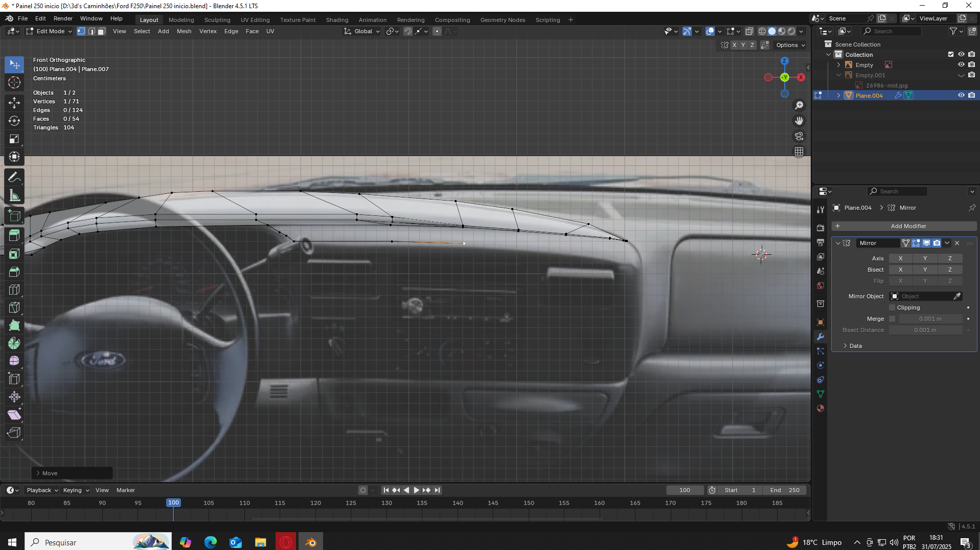Open the Edit Mode dropdown
The width and height of the screenshot is (980, 550).
click(49, 31)
